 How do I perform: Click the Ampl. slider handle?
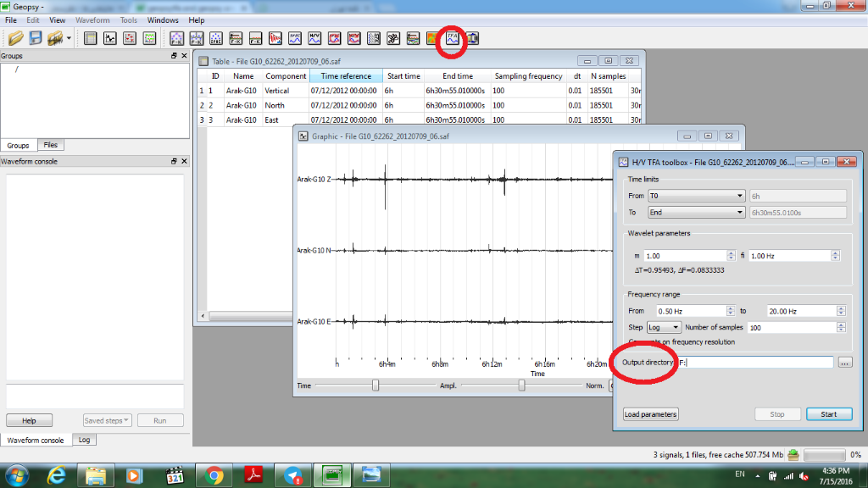(x=521, y=385)
